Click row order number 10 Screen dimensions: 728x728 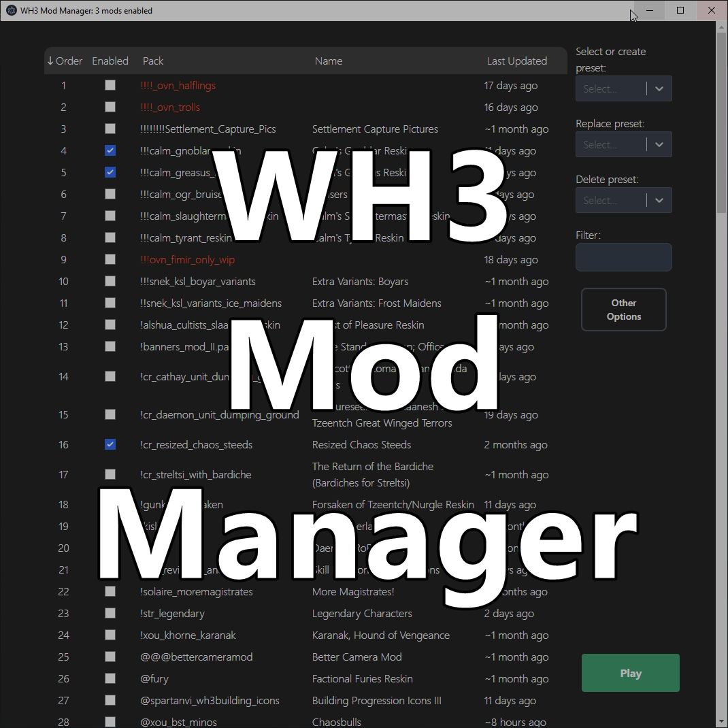pos(63,282)
